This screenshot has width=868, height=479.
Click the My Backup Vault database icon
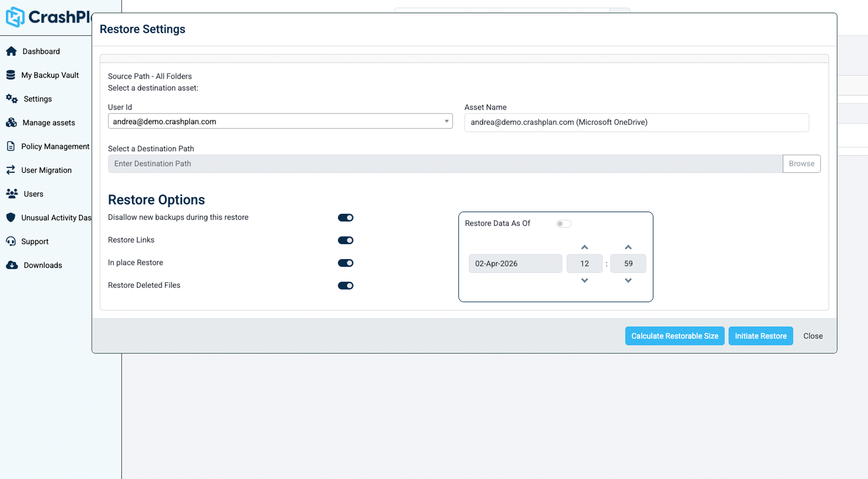(11, 75)
